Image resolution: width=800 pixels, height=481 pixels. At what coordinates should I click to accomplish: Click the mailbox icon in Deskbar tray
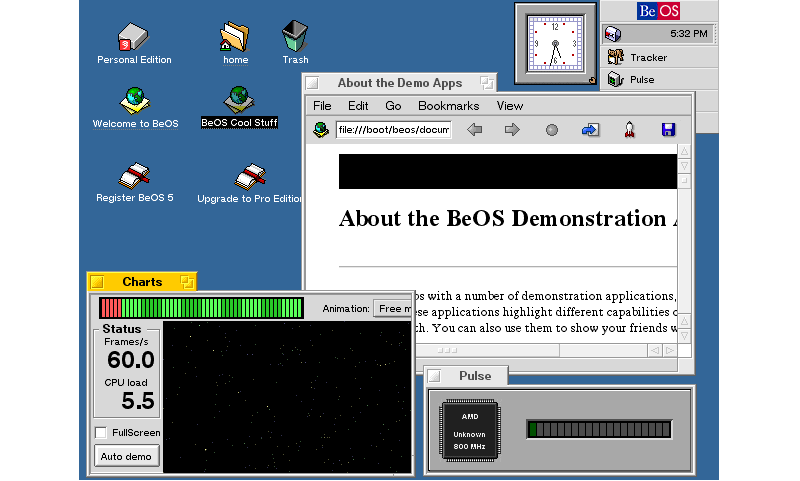[x=613, y=34]
